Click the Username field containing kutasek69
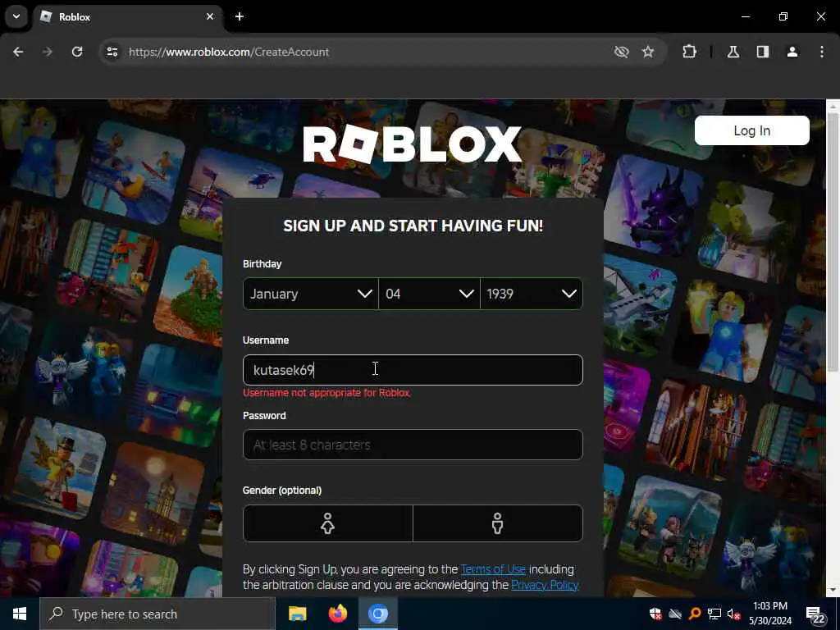The image size is (840, 630). coord(413,370)
